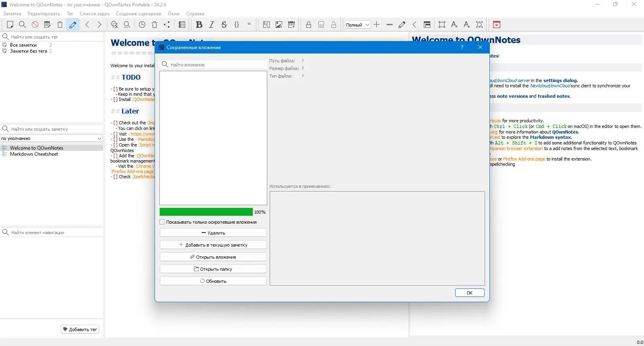
Task: Click the trashed notes link in preview
Action: pyautogui.click(x=554, y=96)
